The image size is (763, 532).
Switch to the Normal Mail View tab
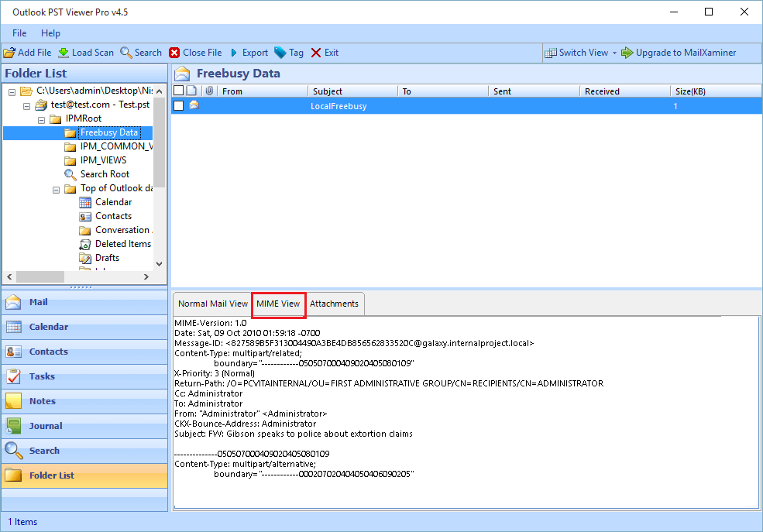pyautogui.click(x=213, y=304)
